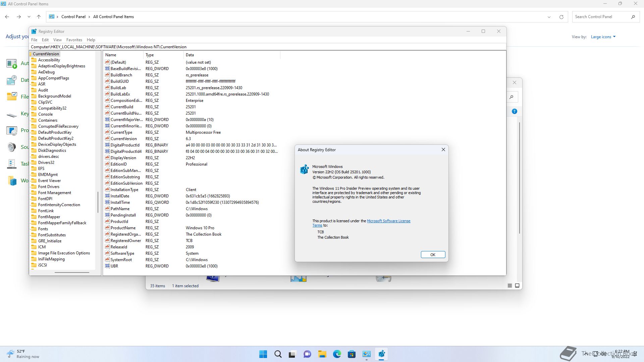Switch to details view in background window
This screenshot has height=362, width=644.
click(x=510, y=286)
